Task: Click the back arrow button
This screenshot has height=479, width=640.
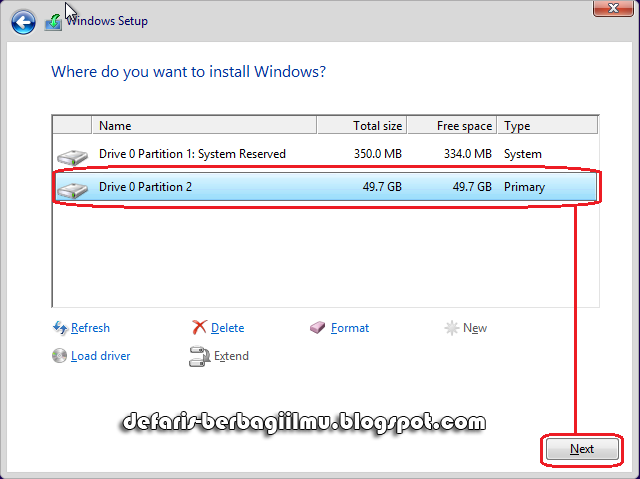Action: point(23,21)
